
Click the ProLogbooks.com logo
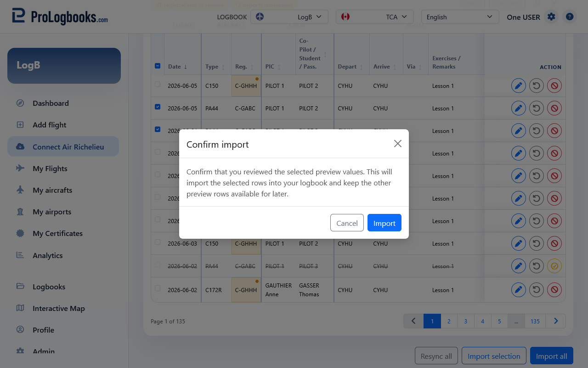pos(60,17)
